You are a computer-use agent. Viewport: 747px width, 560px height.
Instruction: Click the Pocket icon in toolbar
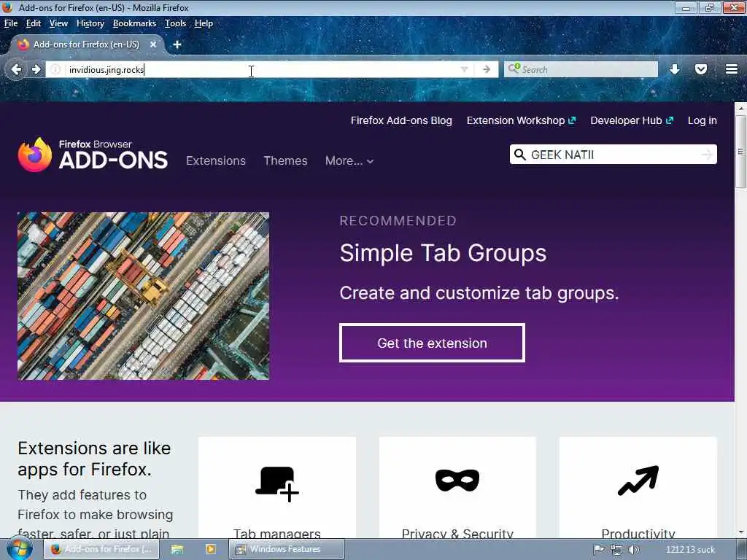tap(701, 69)
